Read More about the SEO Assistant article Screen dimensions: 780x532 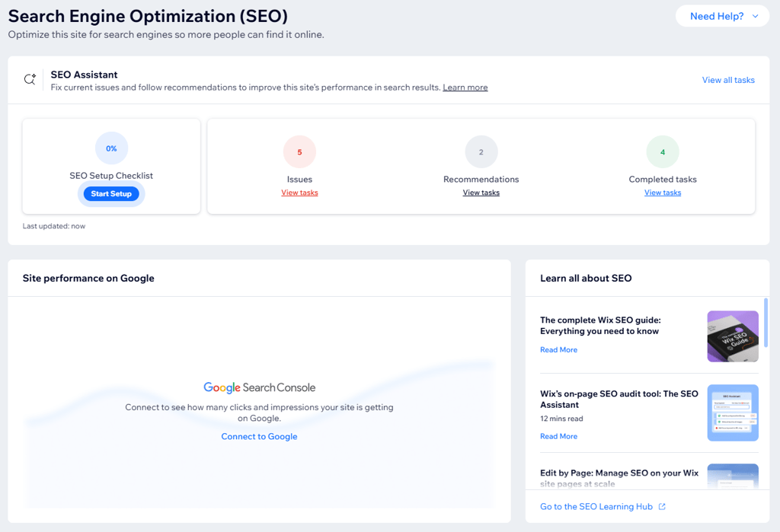click(558, 437)
